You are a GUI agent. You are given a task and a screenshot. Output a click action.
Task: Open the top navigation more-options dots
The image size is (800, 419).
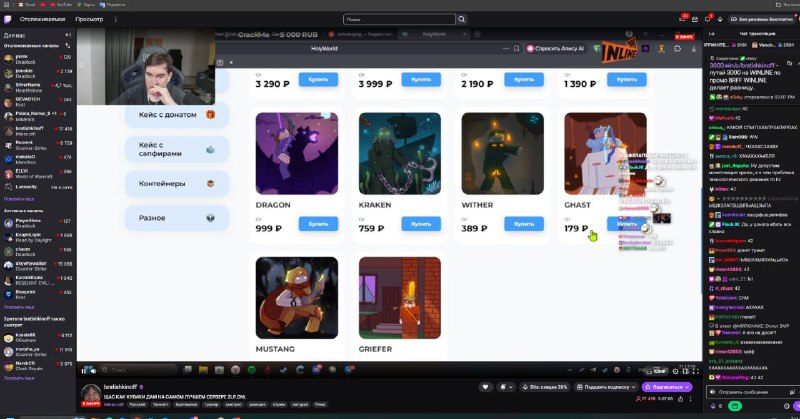(113, 19)
